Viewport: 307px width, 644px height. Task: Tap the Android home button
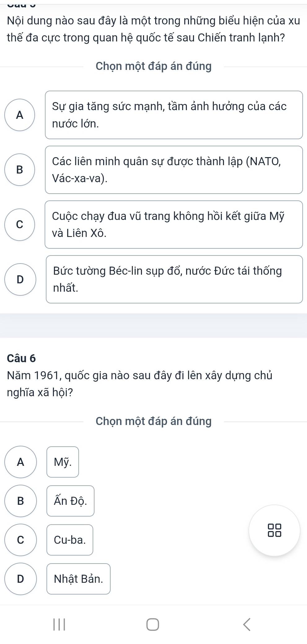click(153, 624)
